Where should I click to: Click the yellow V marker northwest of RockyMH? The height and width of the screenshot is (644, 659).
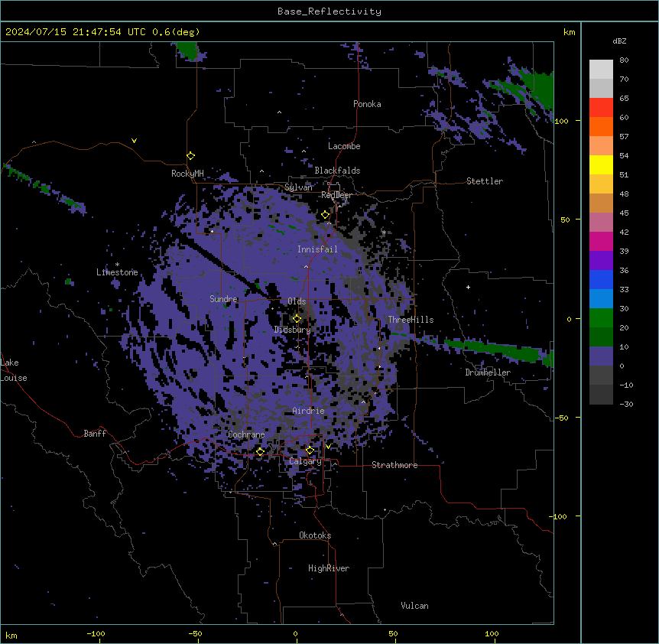(x=134, y=141)
